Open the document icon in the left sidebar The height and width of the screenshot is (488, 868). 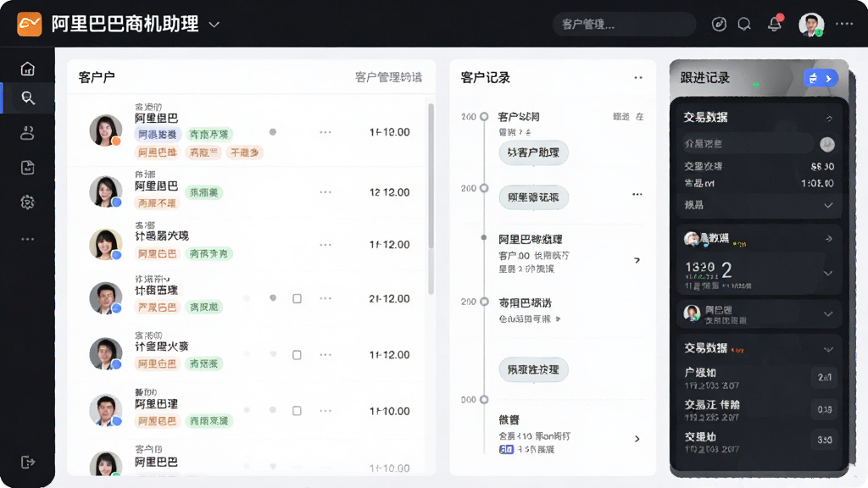coord(28,168)
